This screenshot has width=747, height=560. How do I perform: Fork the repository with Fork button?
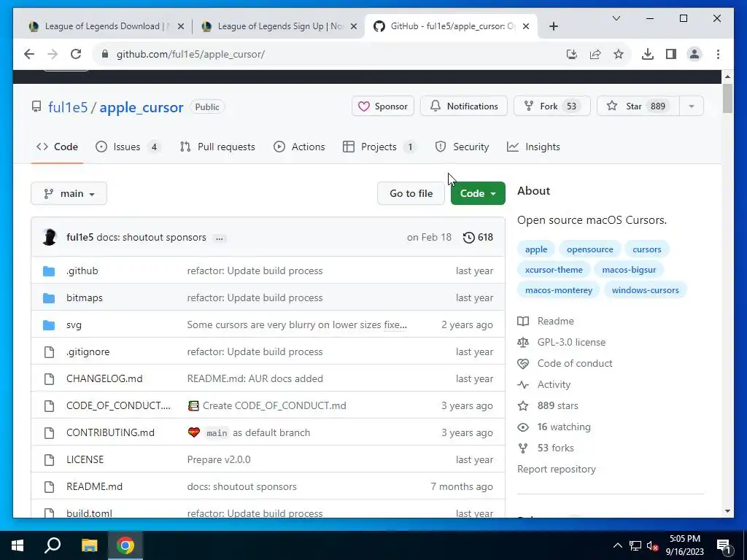(552, 106)
